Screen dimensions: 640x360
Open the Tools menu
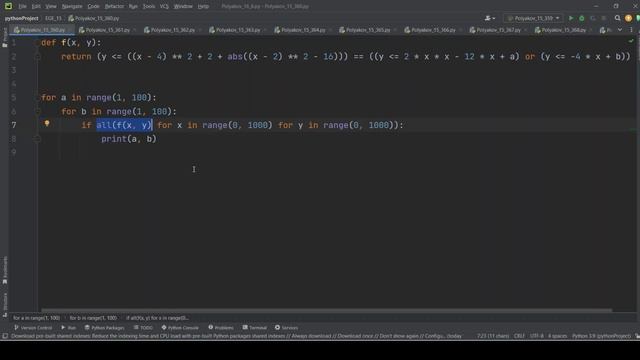tap(149, 7)
